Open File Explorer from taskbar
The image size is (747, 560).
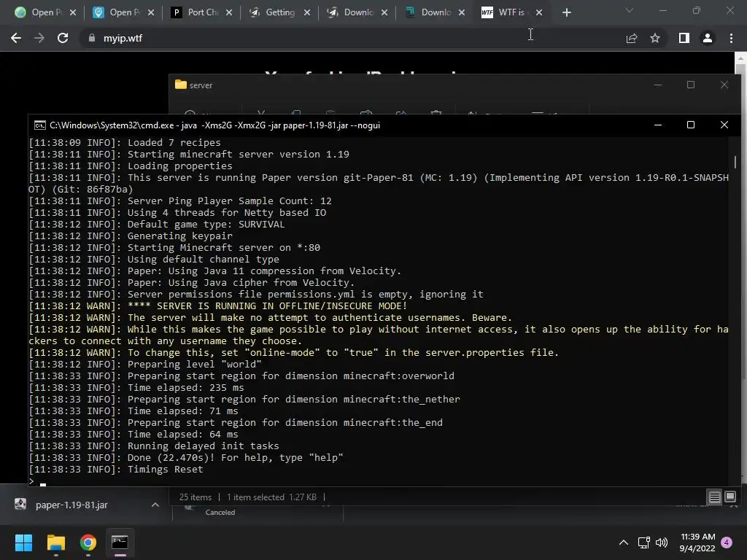point(55,542)
